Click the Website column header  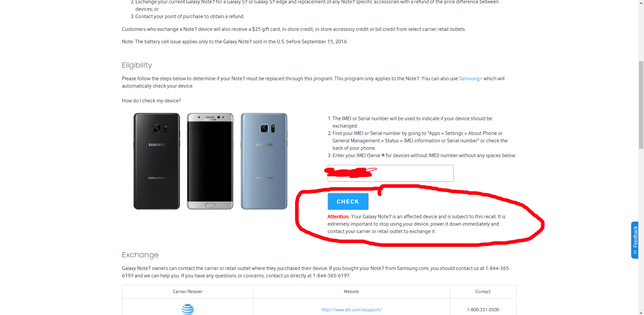pos(351,291)
